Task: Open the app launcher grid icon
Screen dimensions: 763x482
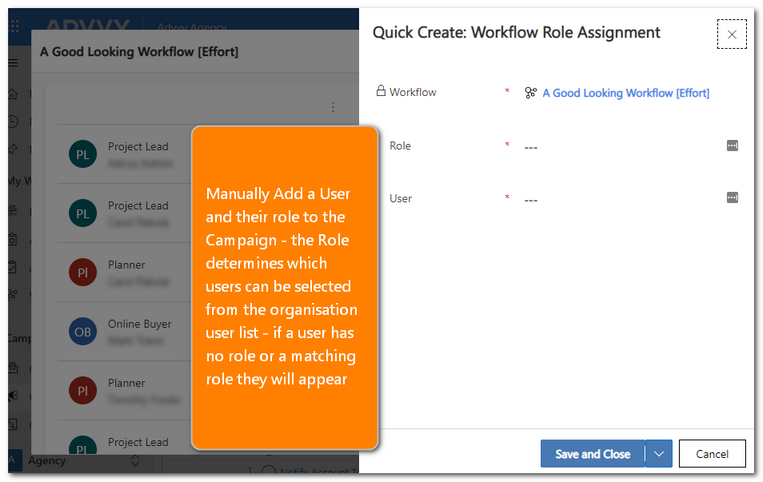Action: click(x=13, y=24)
